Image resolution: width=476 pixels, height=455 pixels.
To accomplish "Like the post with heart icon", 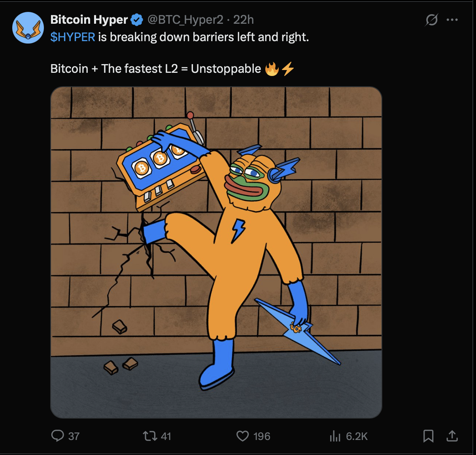I will [x=242, y=436].
